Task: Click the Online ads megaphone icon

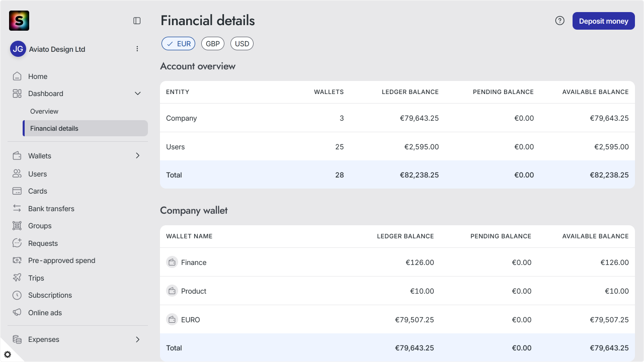Action: [17, 313]
